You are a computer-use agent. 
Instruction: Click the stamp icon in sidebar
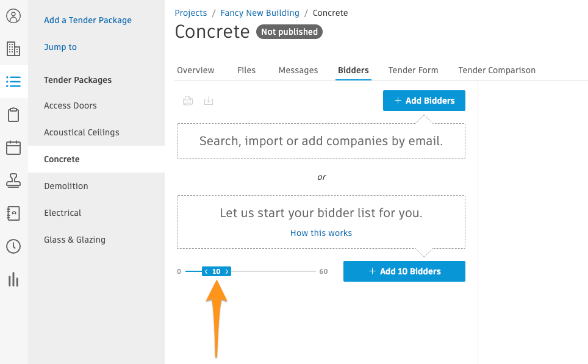pyautogui.click(x=13, y=180)
